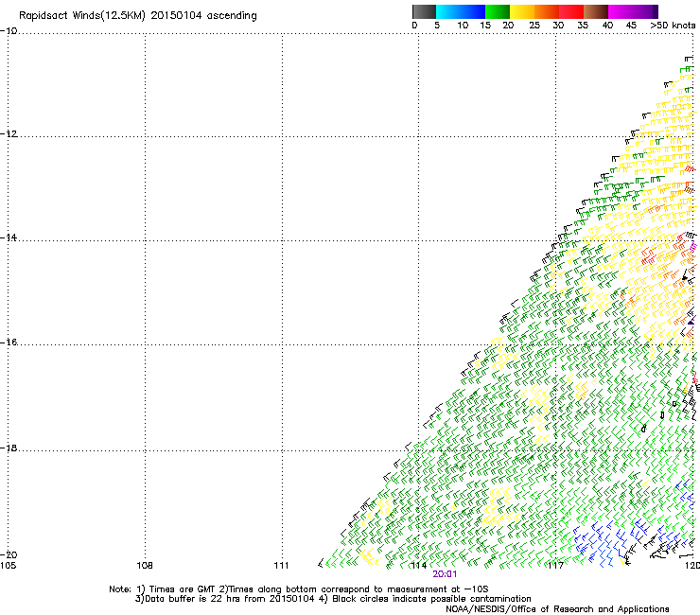Click the orange 25-30 knots color swatch
The width and height of the screenshot is (700, 615).
(547, 11)
